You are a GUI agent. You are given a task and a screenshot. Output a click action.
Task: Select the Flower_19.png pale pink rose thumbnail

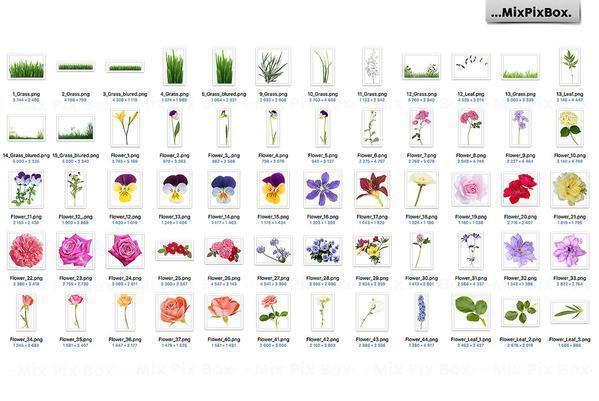pos(471,189)
